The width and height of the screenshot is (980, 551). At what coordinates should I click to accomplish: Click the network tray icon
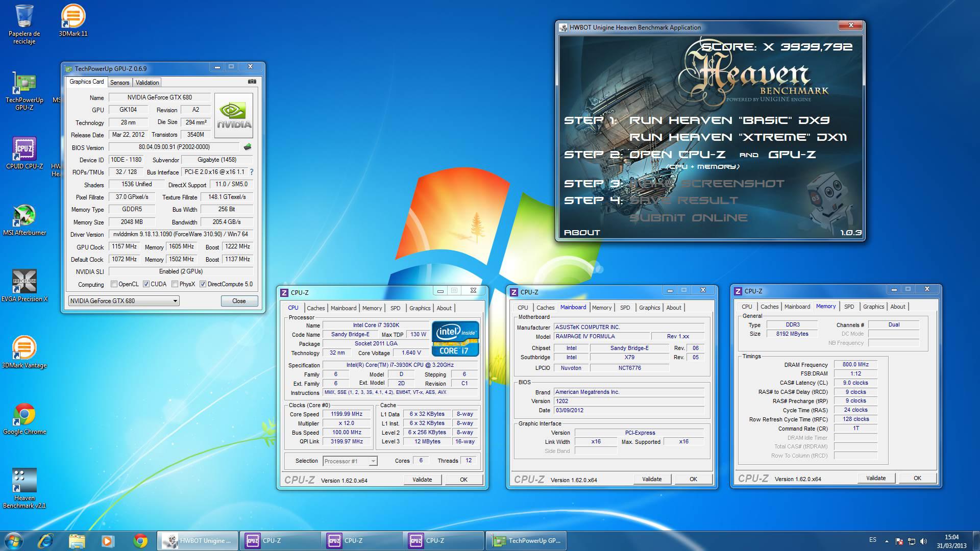pyautogui.click(x=912, y=541)
